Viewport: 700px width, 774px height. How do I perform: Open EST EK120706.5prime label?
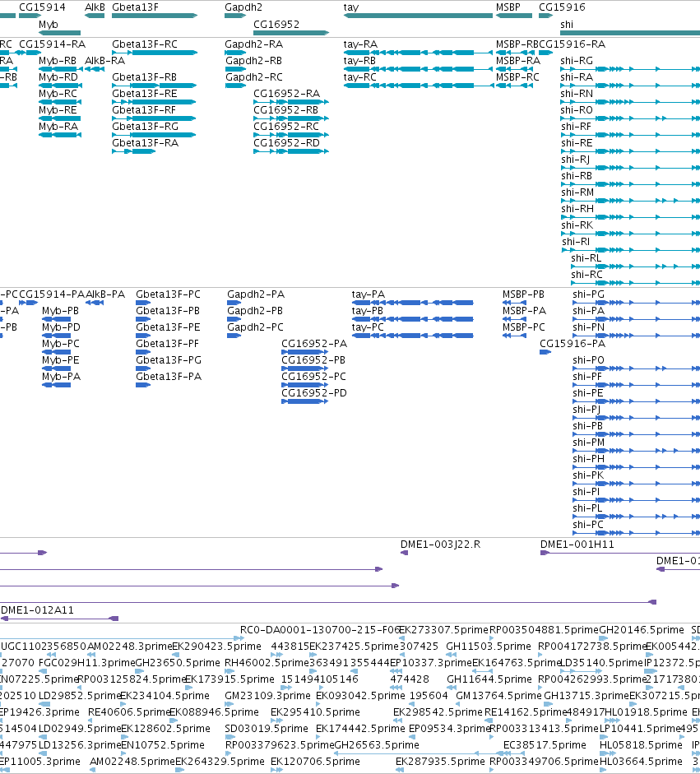[315, 762]
